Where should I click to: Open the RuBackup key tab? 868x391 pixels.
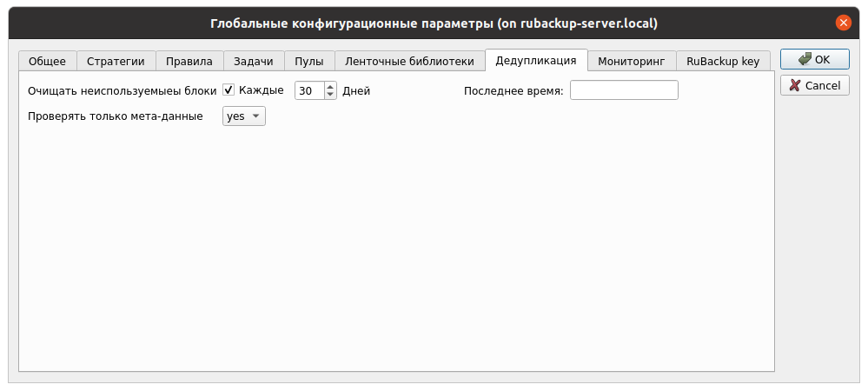click(723, 61)
